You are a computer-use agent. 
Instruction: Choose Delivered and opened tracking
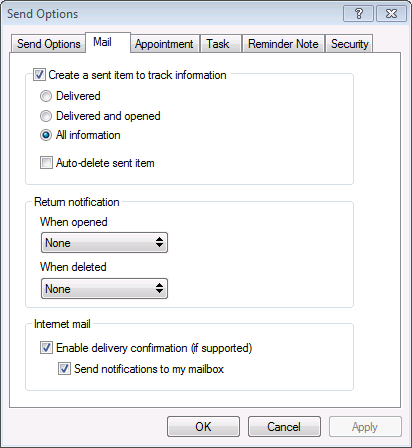(46, 116)
